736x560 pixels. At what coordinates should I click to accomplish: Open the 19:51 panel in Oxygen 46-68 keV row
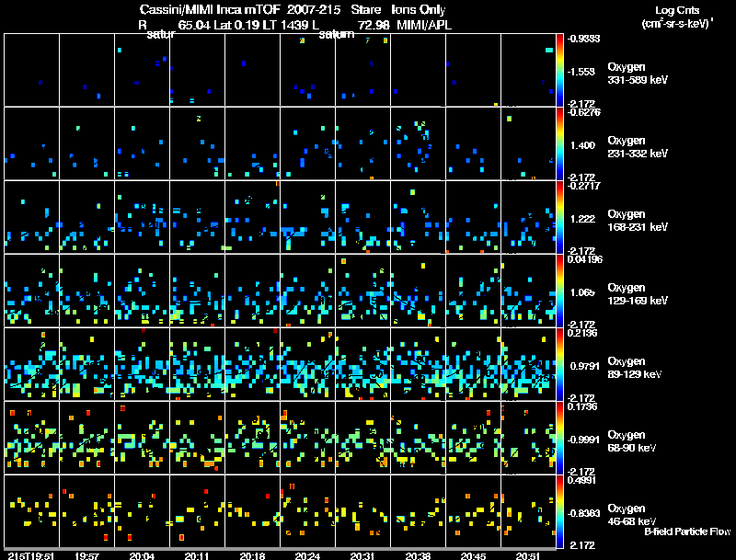pos(31,511)
